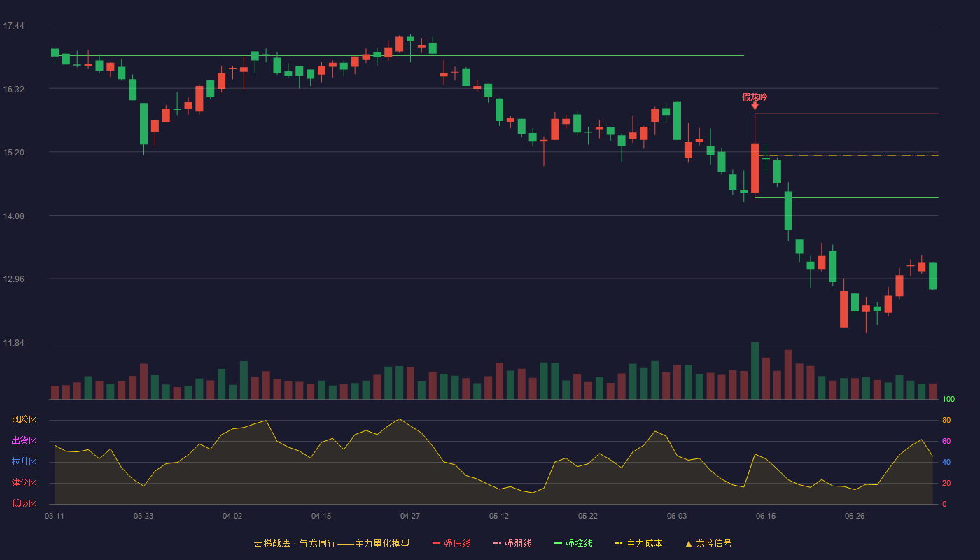Toggle the 龙吟信号 legend entry
This screenshot has height=560, width=980.
click(x=708, y=543)
